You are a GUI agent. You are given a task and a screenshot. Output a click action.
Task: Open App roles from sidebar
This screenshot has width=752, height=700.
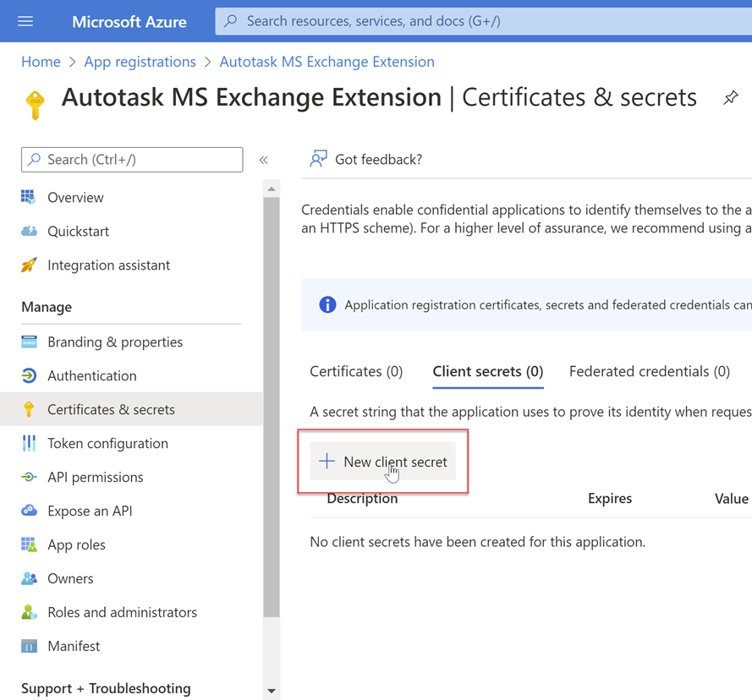[76, 544]
